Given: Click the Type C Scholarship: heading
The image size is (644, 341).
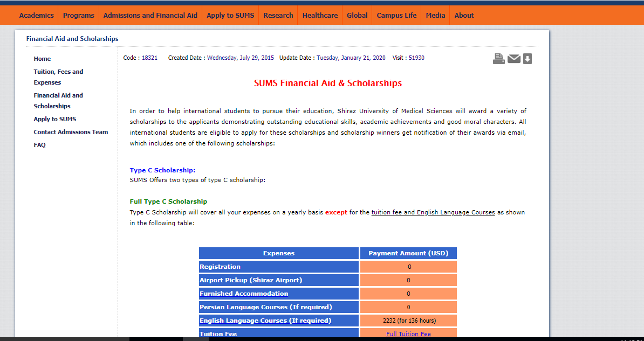Looking at the screenshot, I should 163,170.
